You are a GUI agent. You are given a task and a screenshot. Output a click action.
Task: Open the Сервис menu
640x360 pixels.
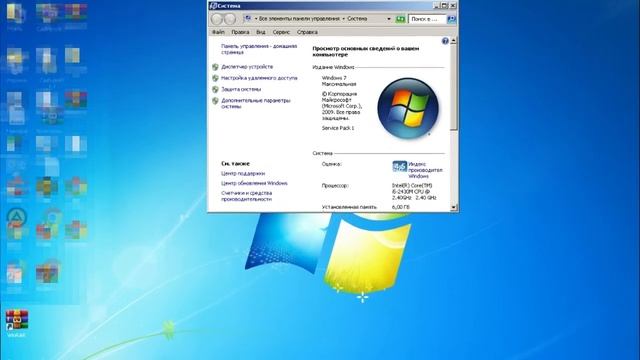(281, 32)
